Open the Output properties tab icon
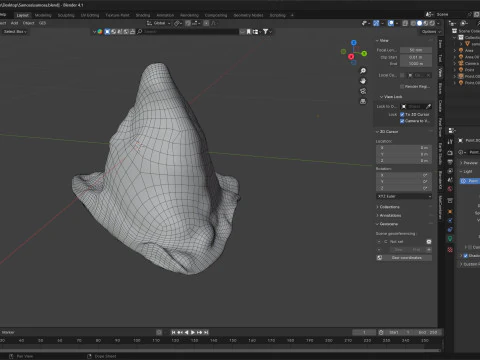The width and height of the screenshot is (480, 360). coord(450,162)
